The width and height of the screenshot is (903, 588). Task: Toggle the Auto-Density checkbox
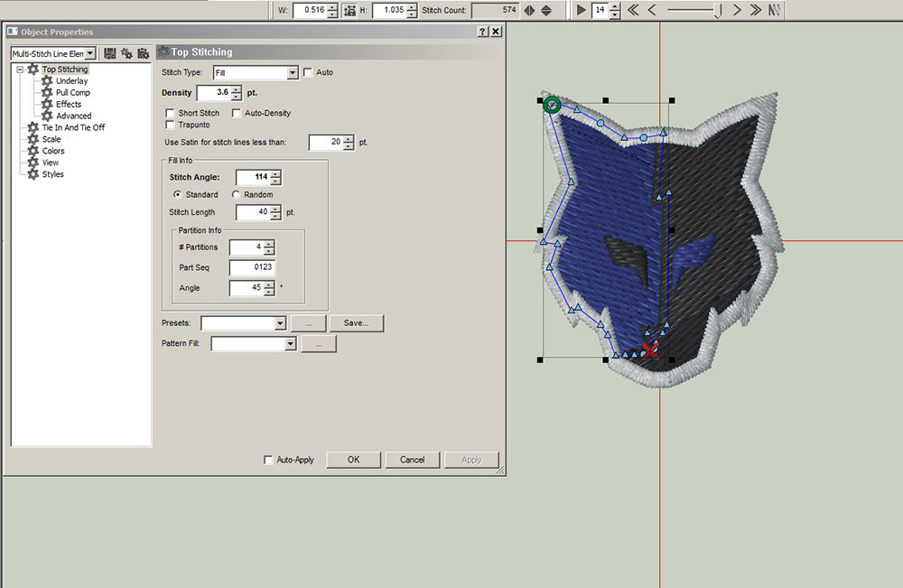point(236,113)
